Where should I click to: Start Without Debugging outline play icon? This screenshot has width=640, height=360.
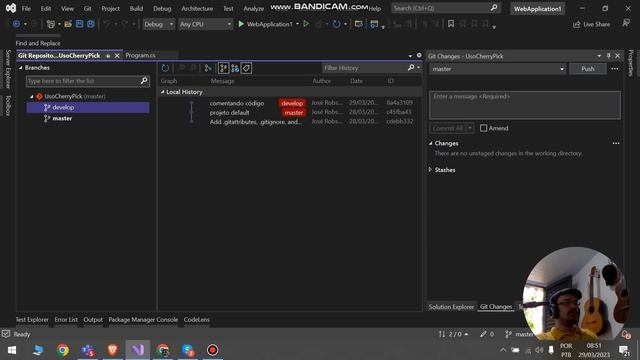[306, 24]
